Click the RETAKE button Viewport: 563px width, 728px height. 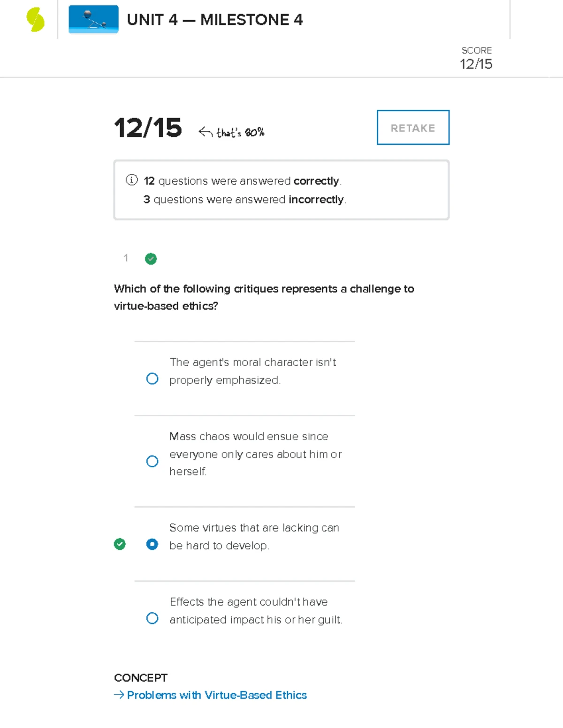tap(412, 127)
